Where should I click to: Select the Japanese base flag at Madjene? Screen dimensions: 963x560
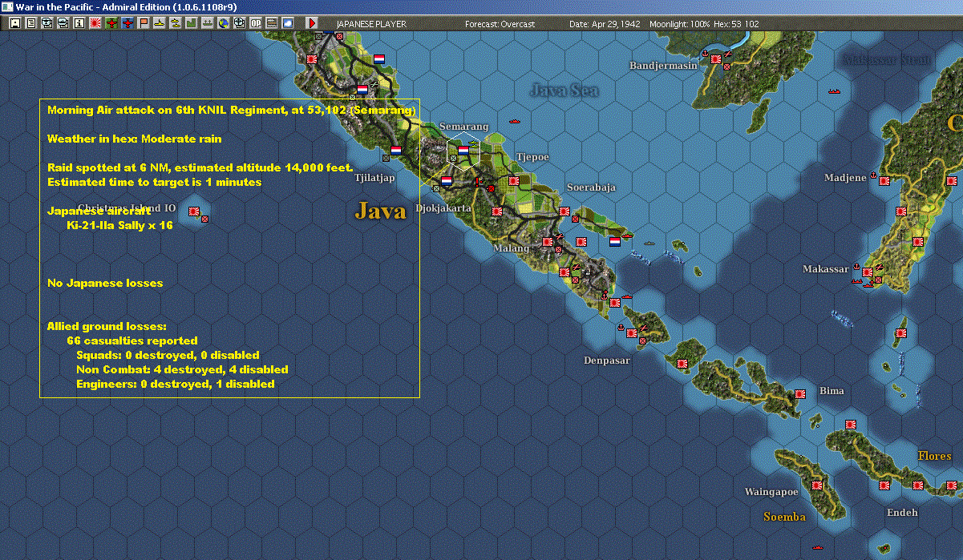(884, 180)
